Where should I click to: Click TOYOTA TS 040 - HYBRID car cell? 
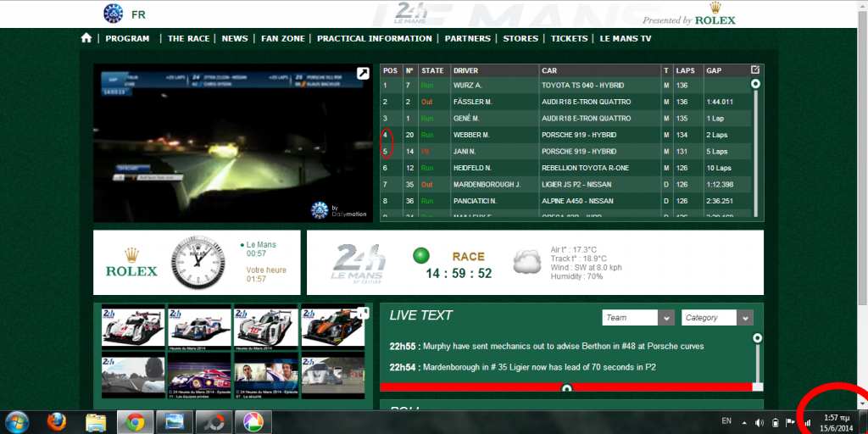(x=582, y=86)
